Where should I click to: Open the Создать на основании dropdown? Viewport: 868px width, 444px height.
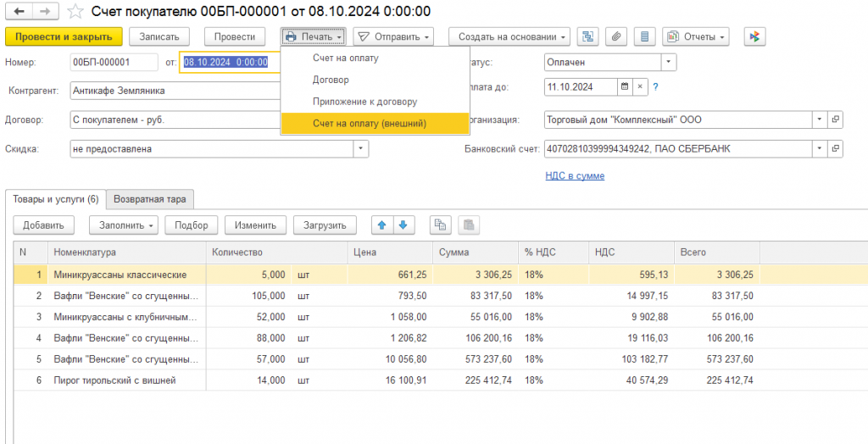509,36
